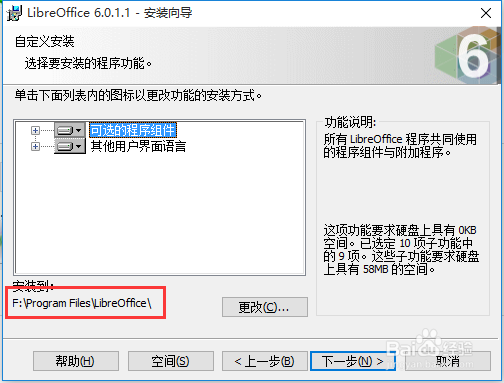
Task: Select the 可选的程序组件 tree item
Action: [133, 130]
